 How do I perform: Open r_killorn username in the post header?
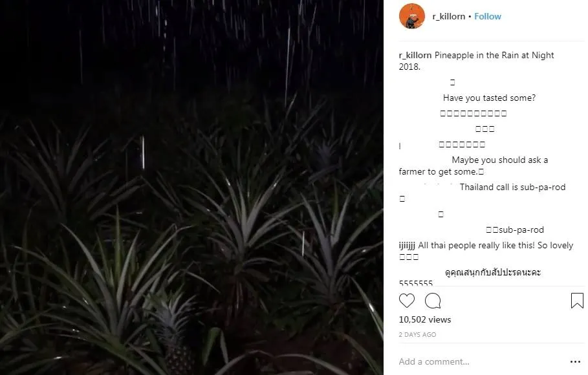[449, 17]
